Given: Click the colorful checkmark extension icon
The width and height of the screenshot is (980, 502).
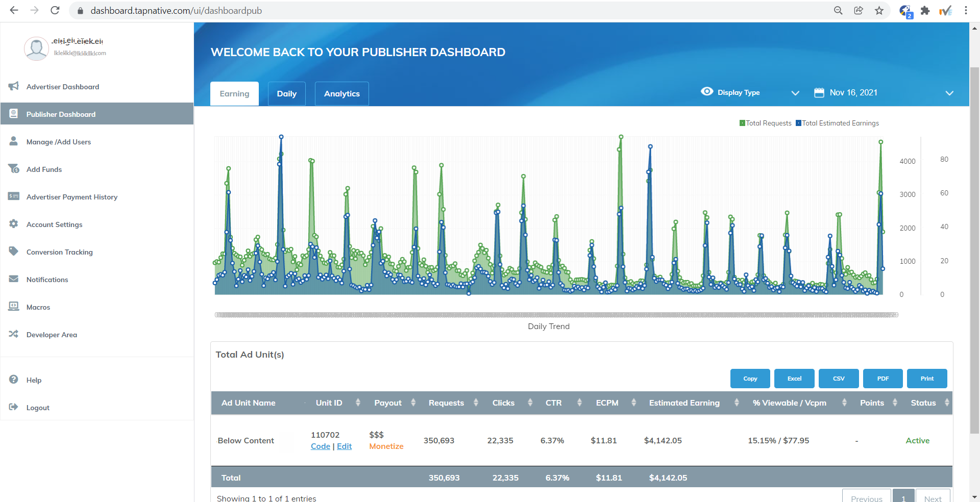Looking at the screenshot, I should (x=945, y=11).
